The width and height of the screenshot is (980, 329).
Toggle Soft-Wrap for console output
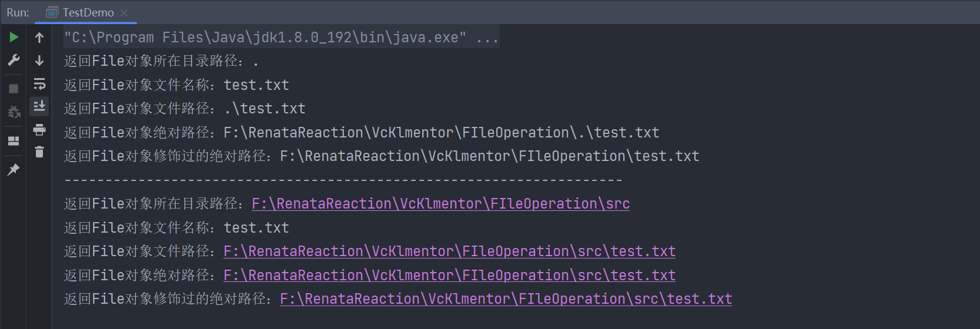pos(39,84)
